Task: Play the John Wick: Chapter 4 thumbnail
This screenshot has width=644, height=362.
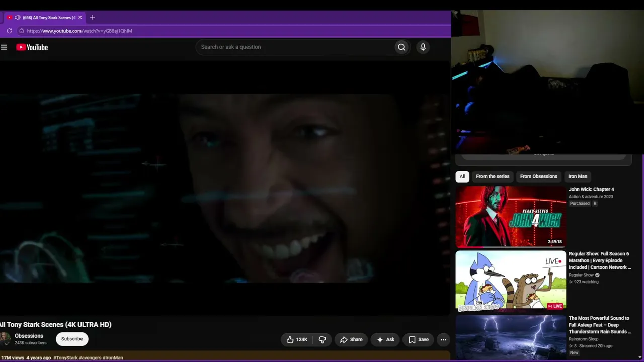Action: 511,217
